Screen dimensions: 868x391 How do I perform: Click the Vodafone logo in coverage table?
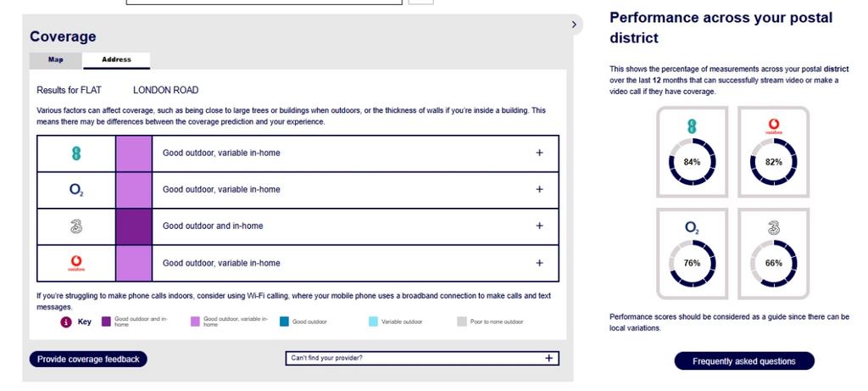point(76,263)
